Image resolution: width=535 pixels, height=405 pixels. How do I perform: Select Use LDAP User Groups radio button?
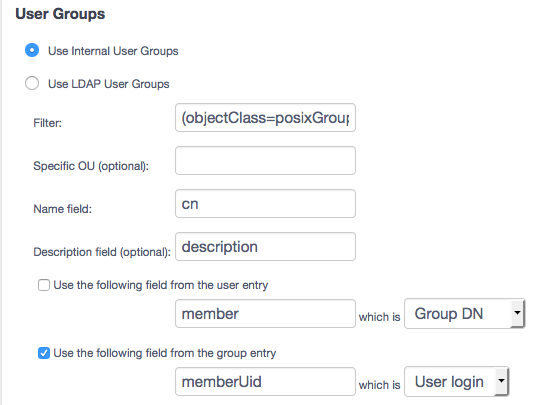tap(32, 83)
